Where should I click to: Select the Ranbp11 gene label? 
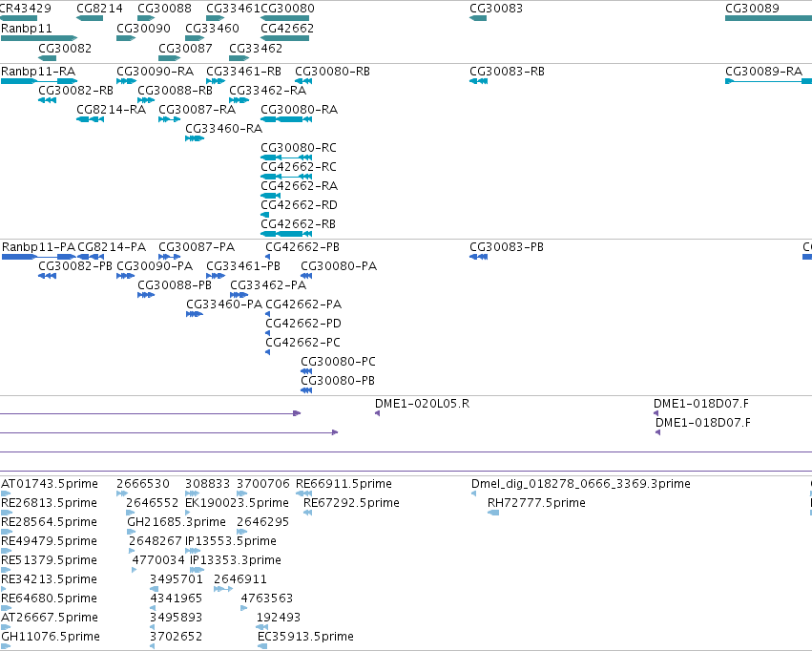tap(27, 29)
